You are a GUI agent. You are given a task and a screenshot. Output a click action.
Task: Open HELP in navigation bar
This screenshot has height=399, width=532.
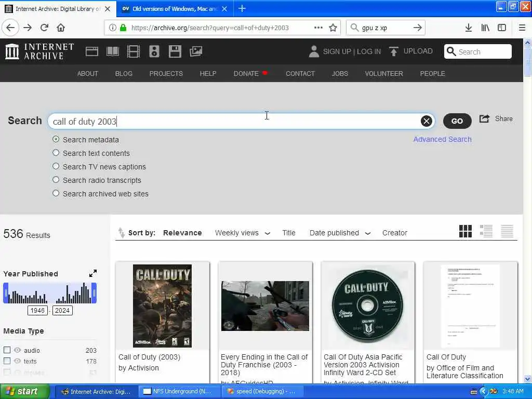208,74
